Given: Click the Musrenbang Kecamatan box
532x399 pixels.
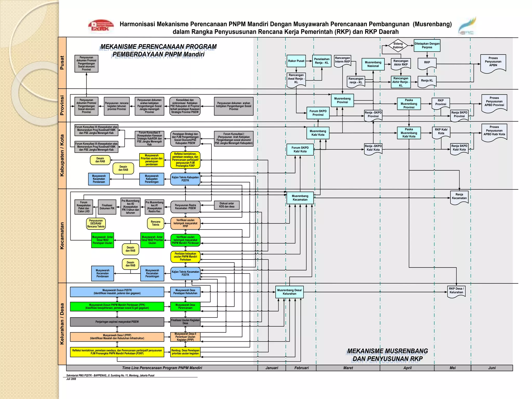Looking at the screenshot, I should (300, 198).
